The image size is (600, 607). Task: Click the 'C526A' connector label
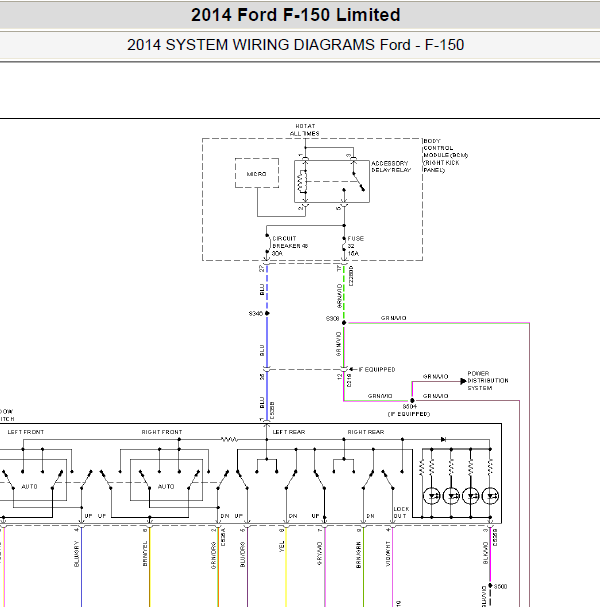click(223, 537)
